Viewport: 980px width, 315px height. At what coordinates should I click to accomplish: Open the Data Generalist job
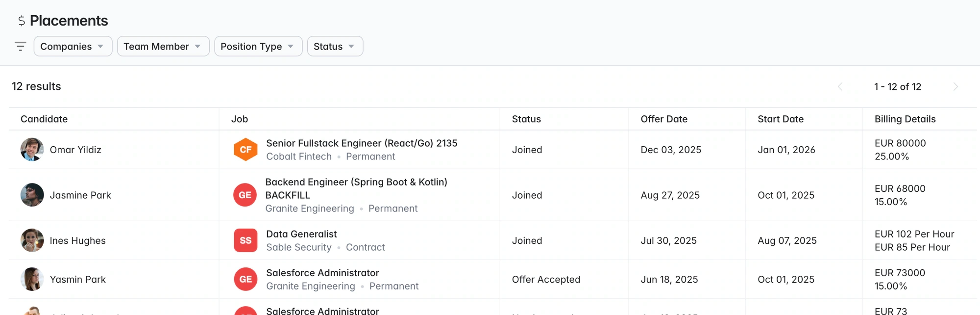(301, 234)
